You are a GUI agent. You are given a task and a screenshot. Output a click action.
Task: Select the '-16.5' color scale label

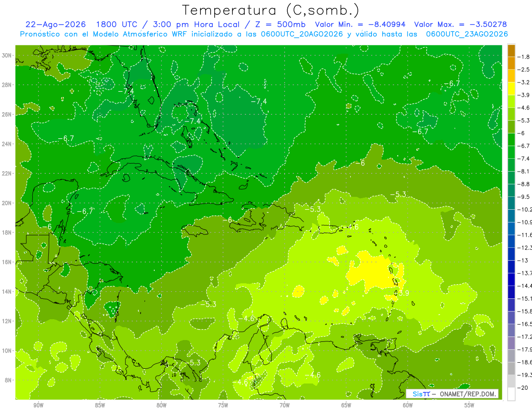pyautogui.click(x=524, y=324)
